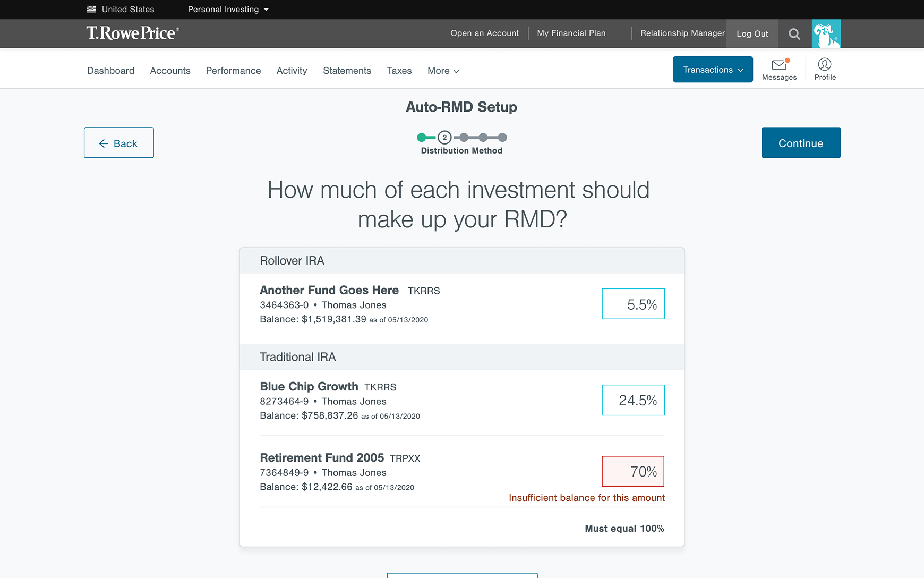Viewport: 924px width, 578px height.
Task: Click Relationship Manager link
Action: coord(682,33)
